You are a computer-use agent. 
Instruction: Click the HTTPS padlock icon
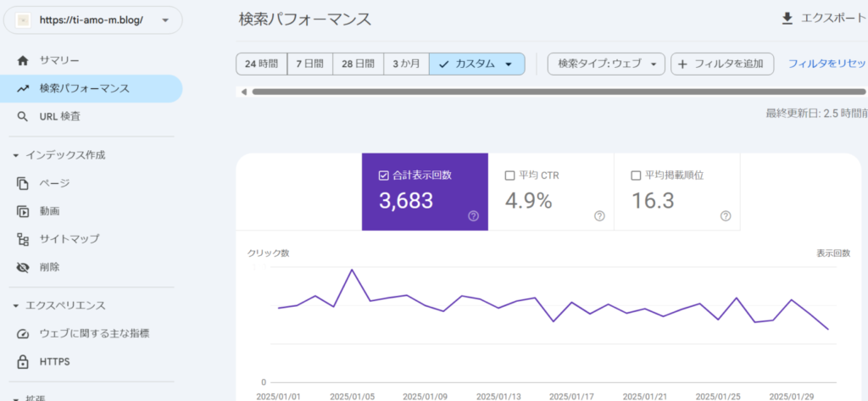[x=23, y=362]
